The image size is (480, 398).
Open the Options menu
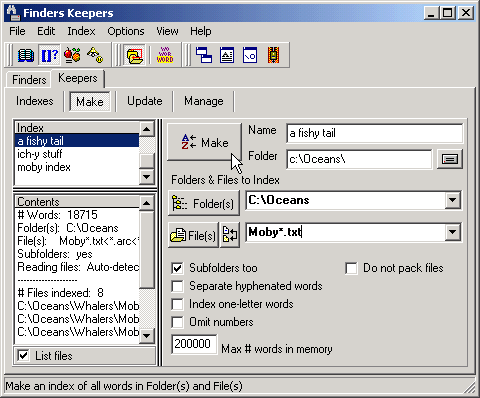point(126,31)
